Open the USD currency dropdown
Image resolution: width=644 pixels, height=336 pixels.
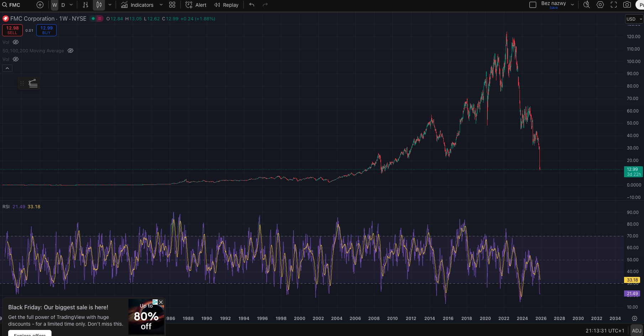pos(634,19)
